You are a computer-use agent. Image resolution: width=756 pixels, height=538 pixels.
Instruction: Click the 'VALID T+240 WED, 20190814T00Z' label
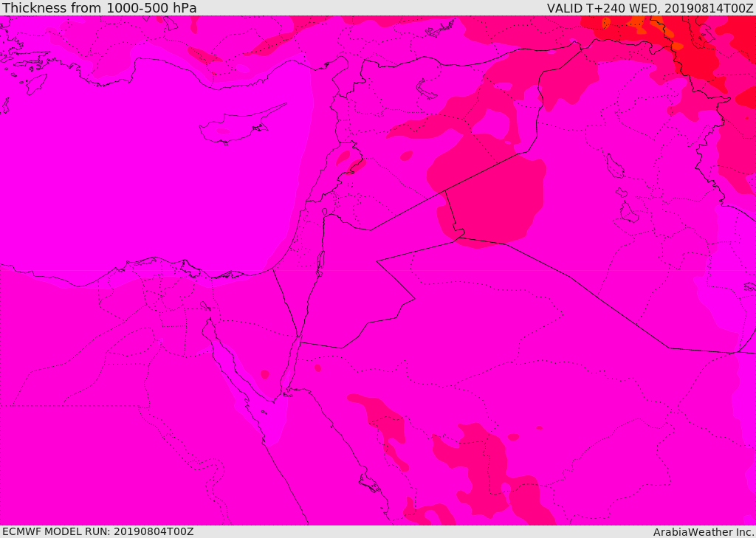650,7
